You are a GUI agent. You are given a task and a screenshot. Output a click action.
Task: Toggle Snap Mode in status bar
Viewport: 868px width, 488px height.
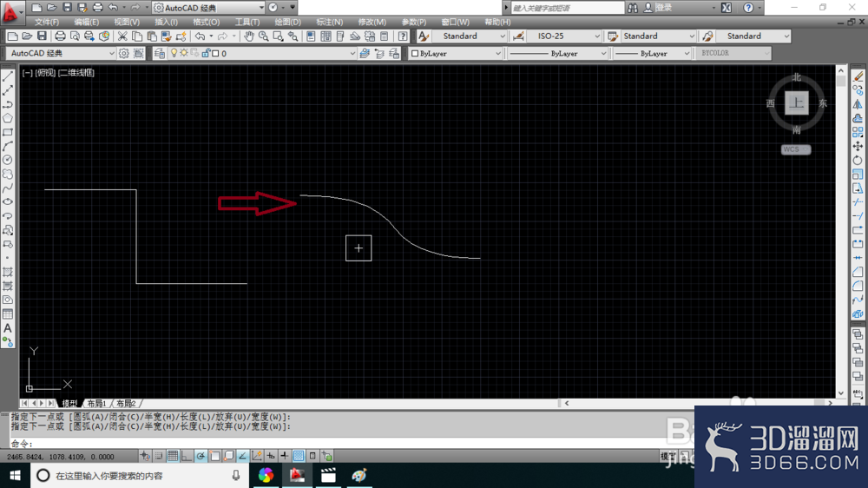click(x=159, y=456)
